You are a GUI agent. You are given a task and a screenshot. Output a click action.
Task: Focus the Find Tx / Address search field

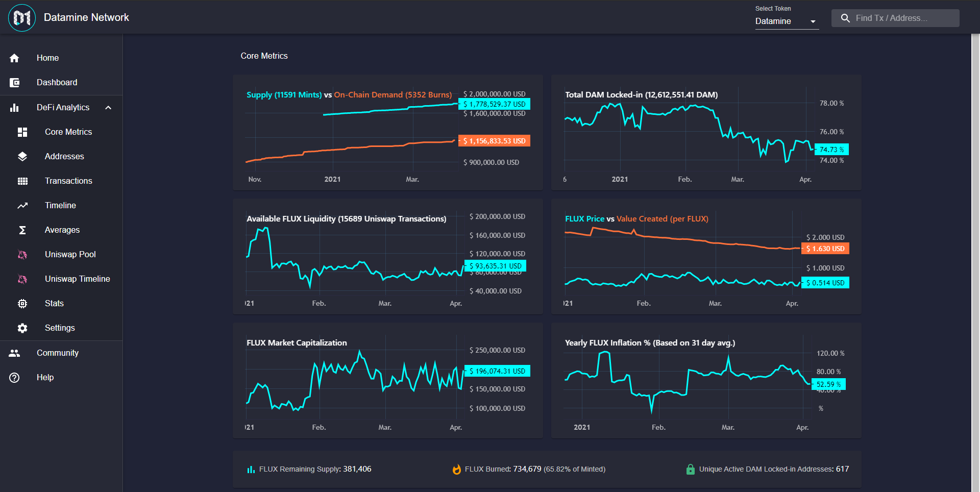pyautogui.click(x=895, y=18)
